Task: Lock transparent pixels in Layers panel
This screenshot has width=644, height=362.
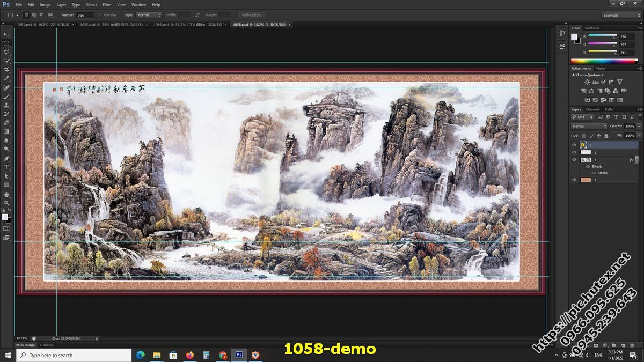Action: [x=583, y=136]
